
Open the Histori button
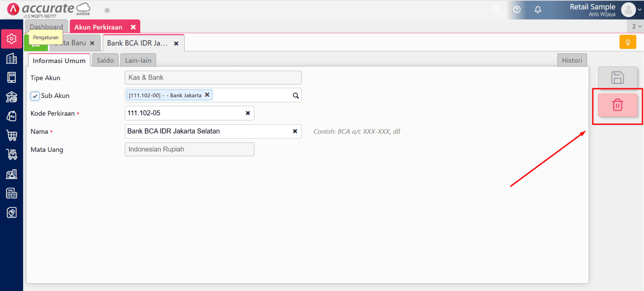coord(572,60)
